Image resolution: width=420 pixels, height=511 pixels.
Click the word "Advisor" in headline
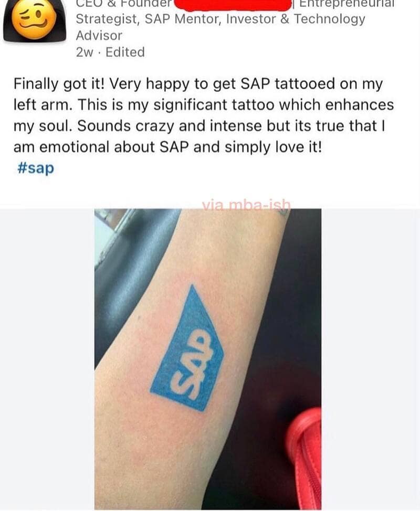click(99, 36)
